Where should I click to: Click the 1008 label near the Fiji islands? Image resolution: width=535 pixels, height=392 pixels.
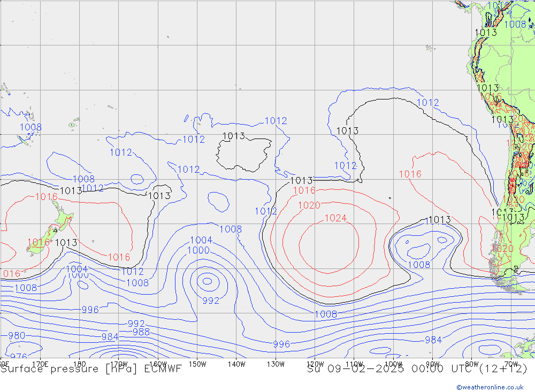point(30,127)
